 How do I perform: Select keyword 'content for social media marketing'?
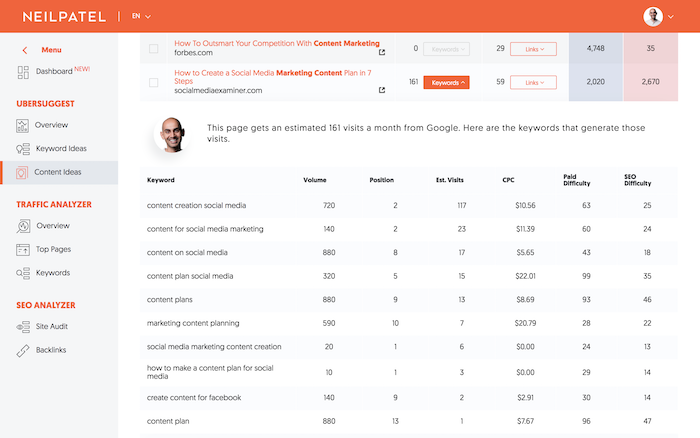click(205, 229)
